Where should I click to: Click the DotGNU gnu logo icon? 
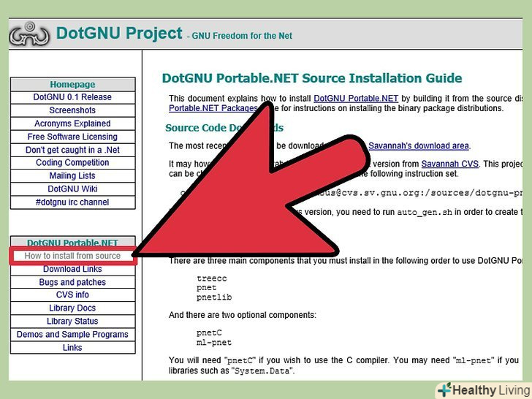click(29, 34)
